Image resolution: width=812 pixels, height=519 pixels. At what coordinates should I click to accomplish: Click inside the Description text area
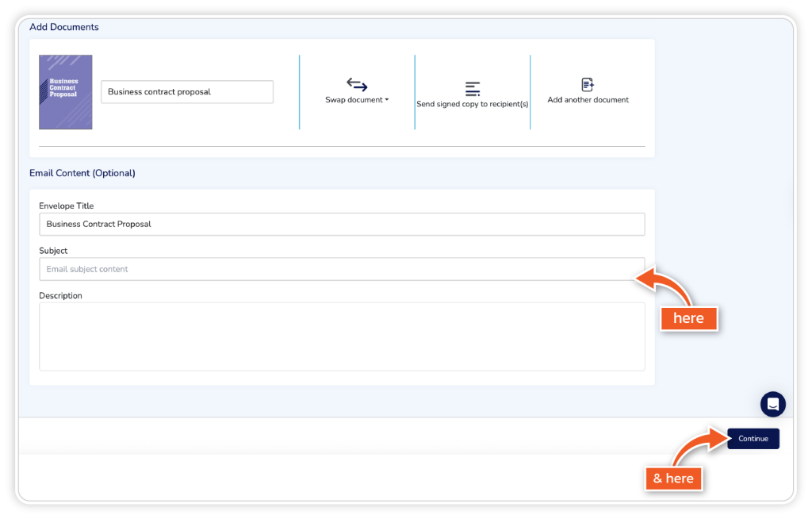coord(342,336)
